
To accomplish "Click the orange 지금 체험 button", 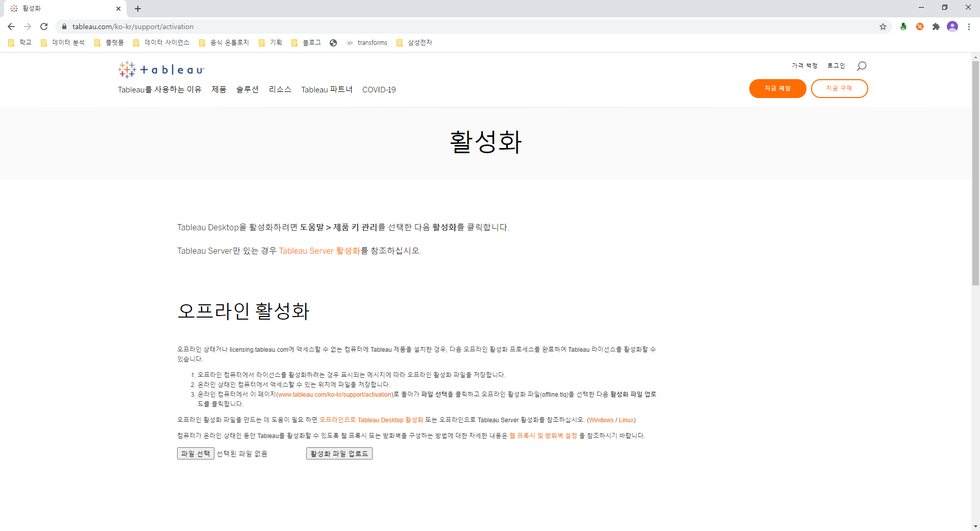I will coord(778,88).
